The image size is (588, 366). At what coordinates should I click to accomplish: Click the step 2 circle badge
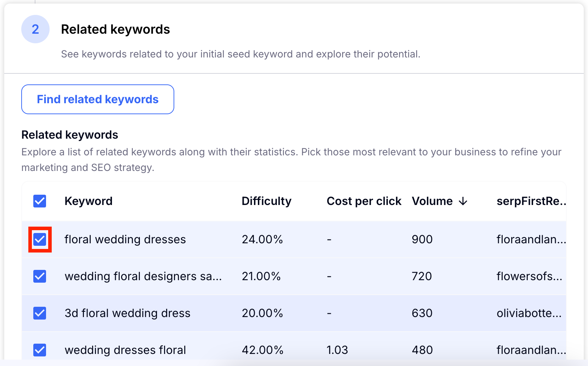coord(35,29)
